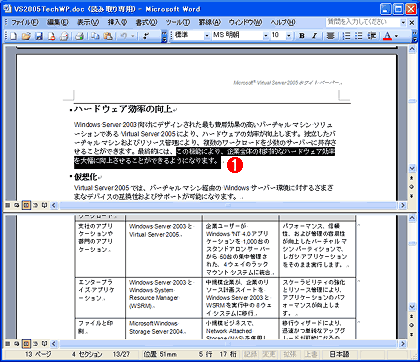Open the ヘルプ(H) menu

(283, 22)
